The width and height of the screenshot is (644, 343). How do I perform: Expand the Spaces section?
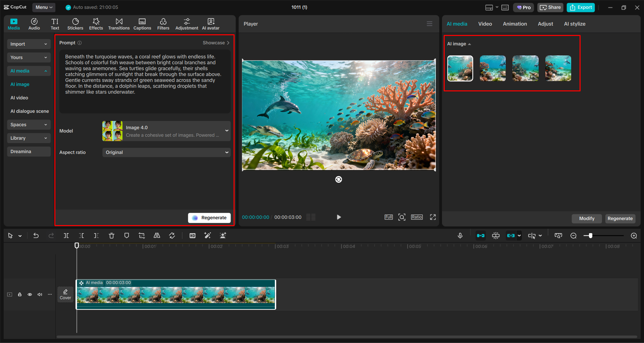[29, 125]
